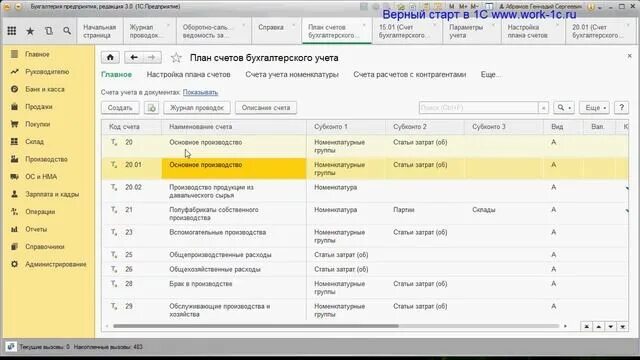The height and width of the screenshot is (360, 640).
Task: Select row 28 Брак в производстве
Action: pos(365,288)
